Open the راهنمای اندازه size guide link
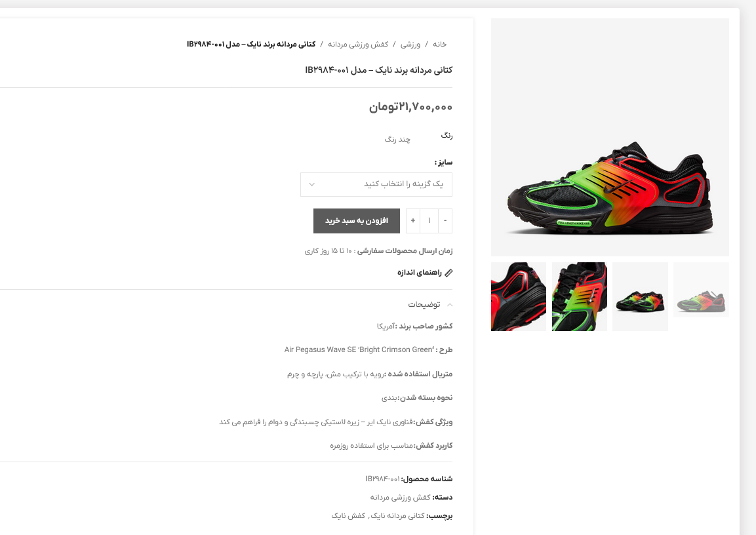Screen dimensions: 756x535 [x=420, y=273]
